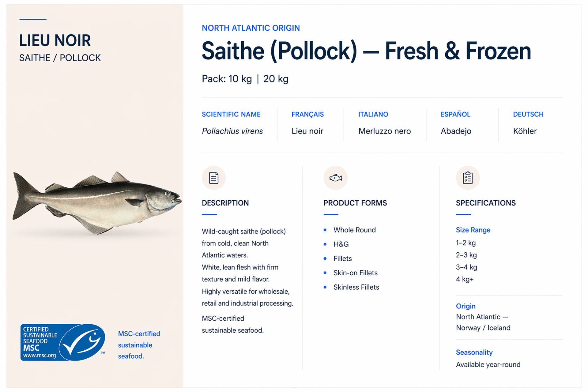Image resolution: width=588 pixels, height=392 pixels.
Task: Click the Size Range subheading
Action: click(x=473, y=230)
